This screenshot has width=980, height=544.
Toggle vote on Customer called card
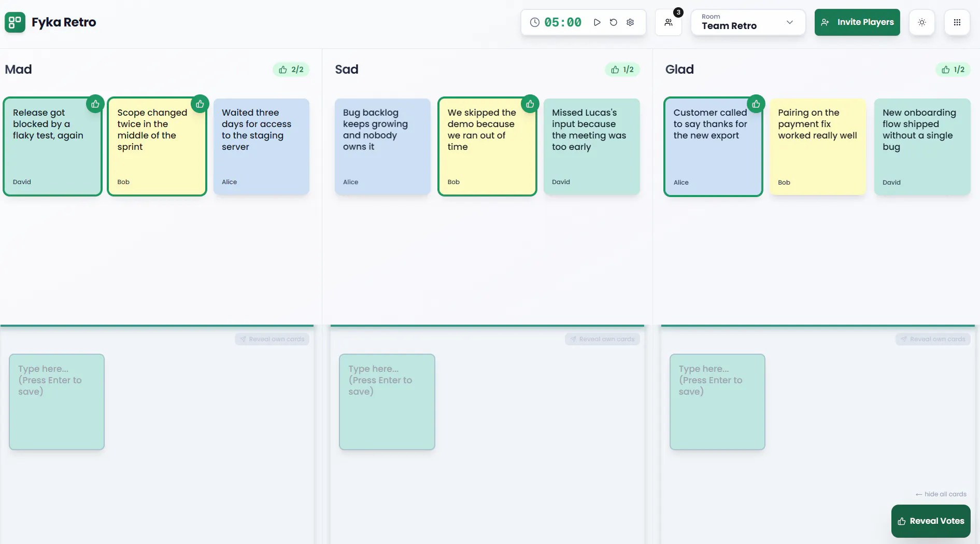point(756,104)
